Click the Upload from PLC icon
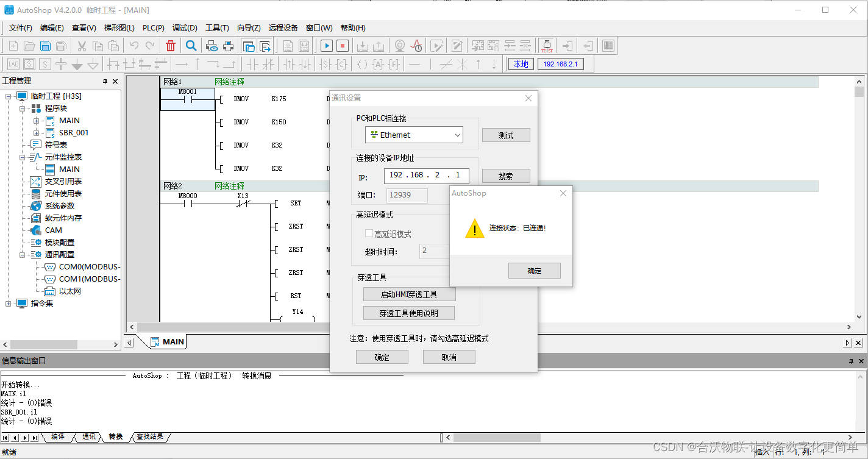The height and width of the screenshot is (459, 868). pos(378,46)
